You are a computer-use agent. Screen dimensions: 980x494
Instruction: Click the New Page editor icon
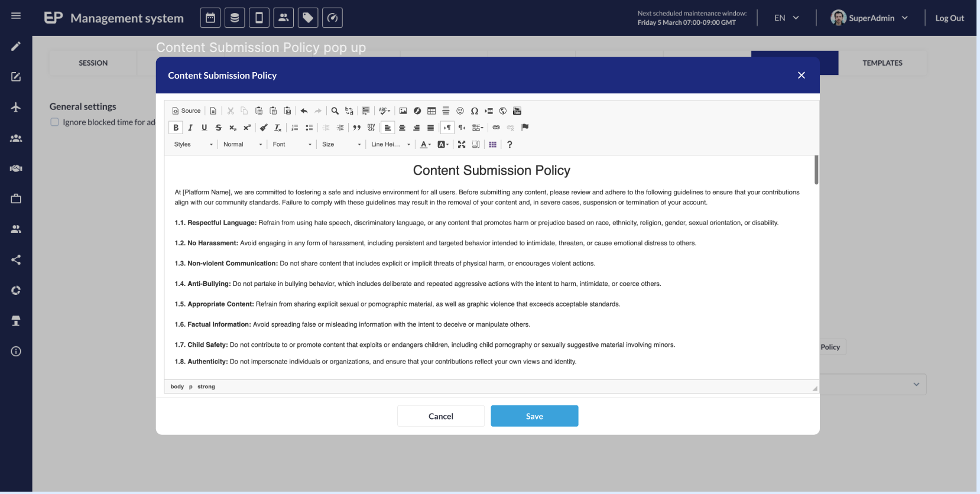coord(213,110)
